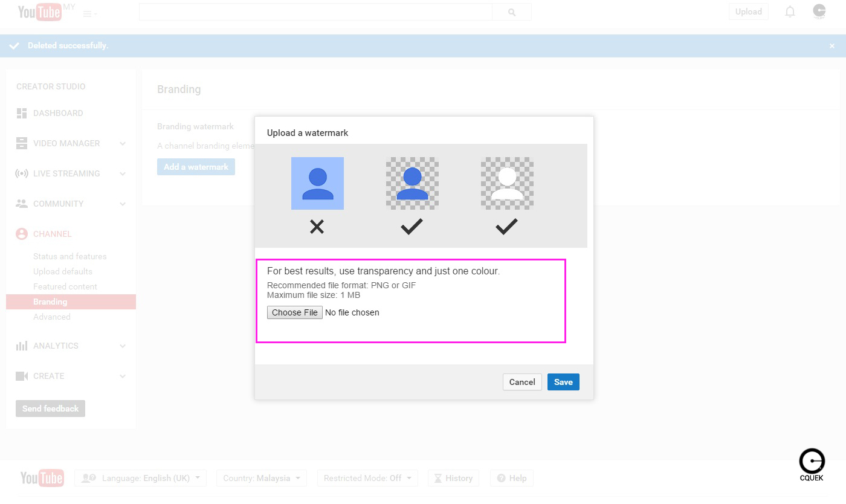Click the Analytics bar chart icon

(x=22, y=346)
